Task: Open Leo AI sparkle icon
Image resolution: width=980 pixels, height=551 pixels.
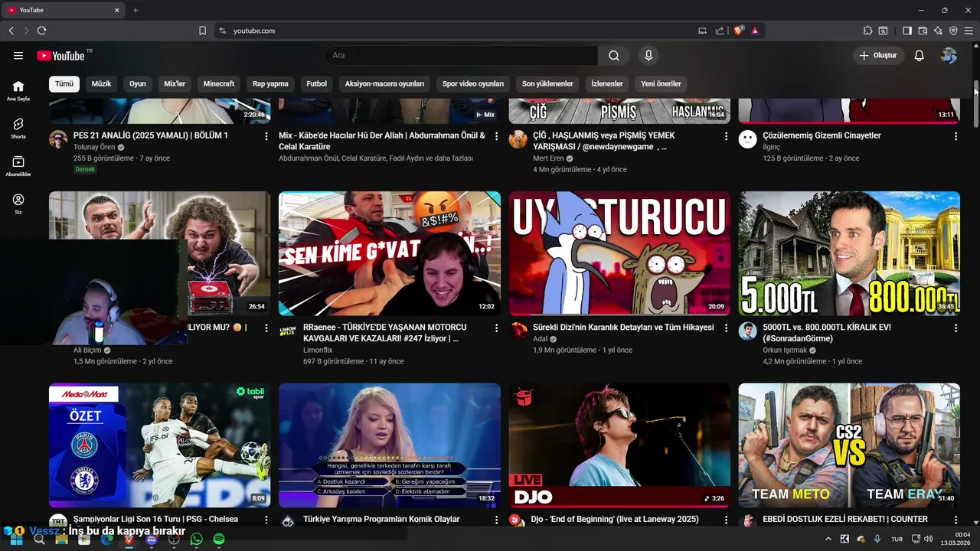Action: [938, 31]
